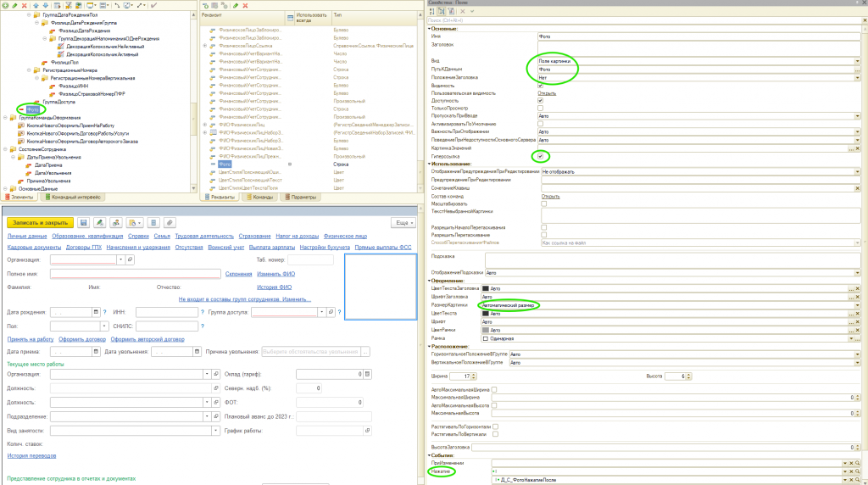Viewport: 868px width, 485px height.
Task: Click Записать и закрыть button
Action: coord(40,222)
